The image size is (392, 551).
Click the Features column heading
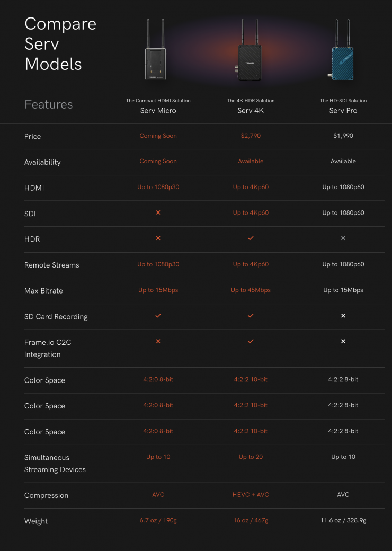[48, 104]
